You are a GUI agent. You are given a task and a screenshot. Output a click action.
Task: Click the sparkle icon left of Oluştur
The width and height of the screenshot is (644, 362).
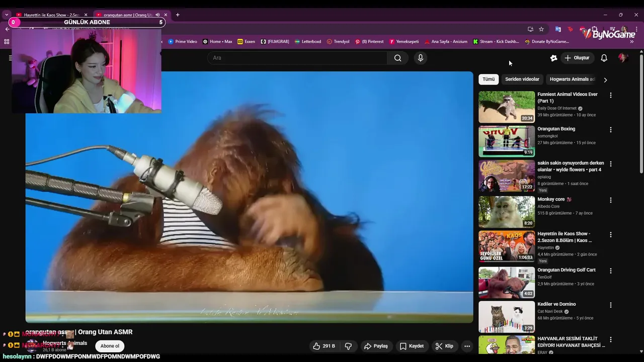[553, 58]
